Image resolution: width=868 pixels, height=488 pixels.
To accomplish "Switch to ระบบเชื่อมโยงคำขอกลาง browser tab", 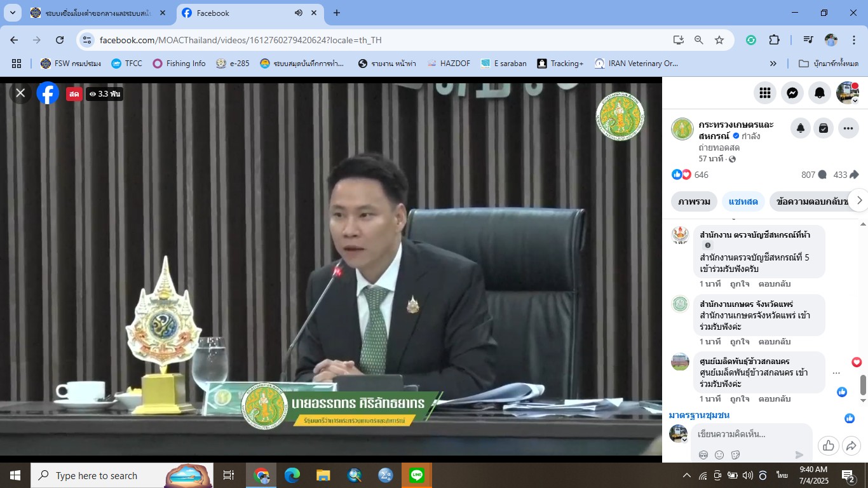I will 98,13.
